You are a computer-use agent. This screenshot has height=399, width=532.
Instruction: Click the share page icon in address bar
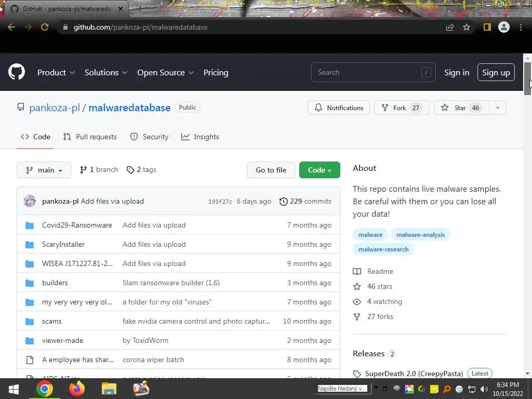click(x=450, y=27)
